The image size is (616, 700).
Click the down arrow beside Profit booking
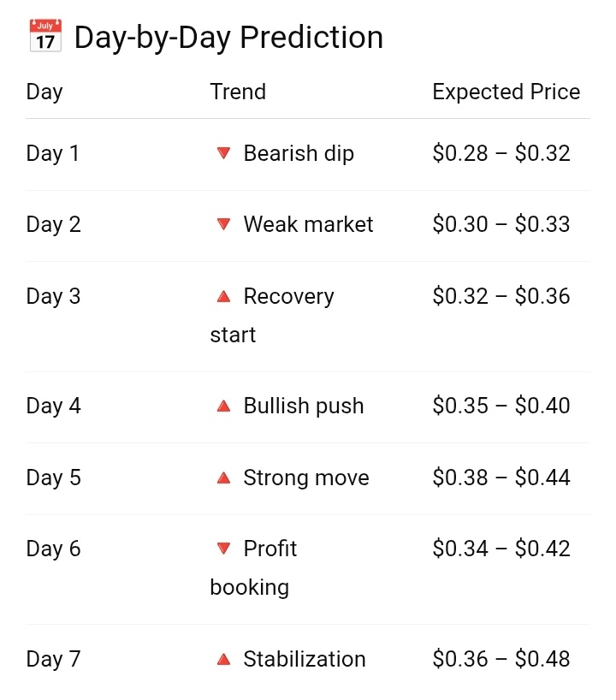tap(223, 549)
